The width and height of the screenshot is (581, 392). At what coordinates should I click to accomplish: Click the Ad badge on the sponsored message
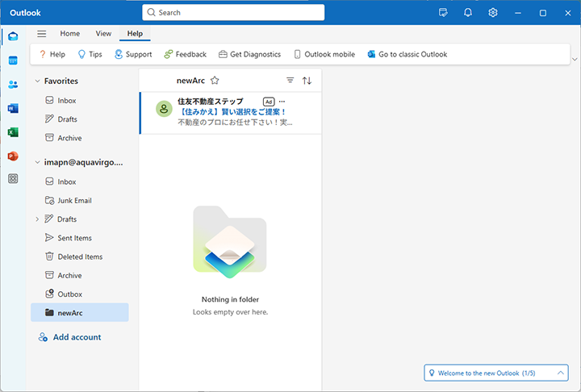pos(269,102)
